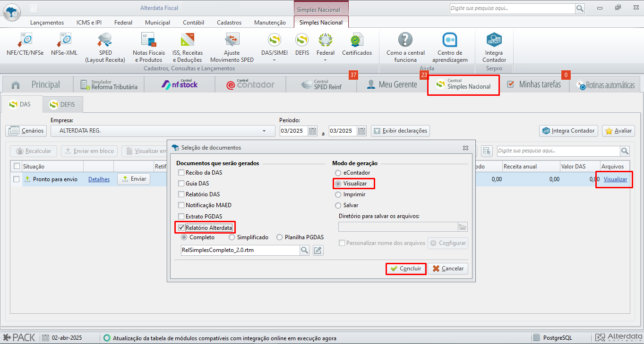
Task: Click the magnifier icon beside the table search field
Action: click(625, 151)
